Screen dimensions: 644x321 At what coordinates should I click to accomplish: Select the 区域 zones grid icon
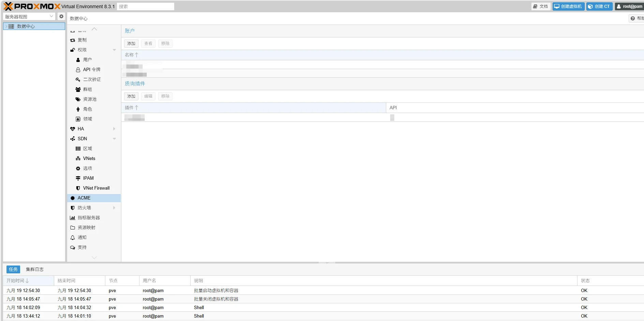point(78,148)
